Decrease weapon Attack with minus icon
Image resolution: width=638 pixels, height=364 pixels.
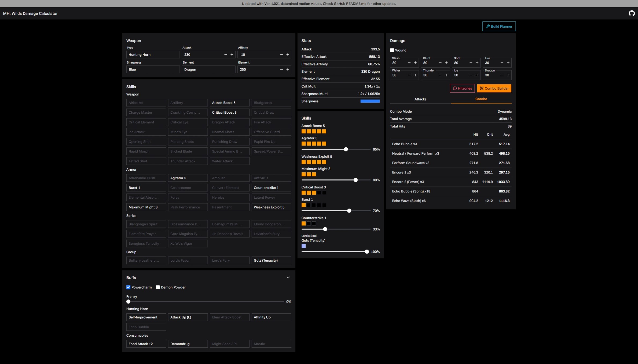click(226, 54)
